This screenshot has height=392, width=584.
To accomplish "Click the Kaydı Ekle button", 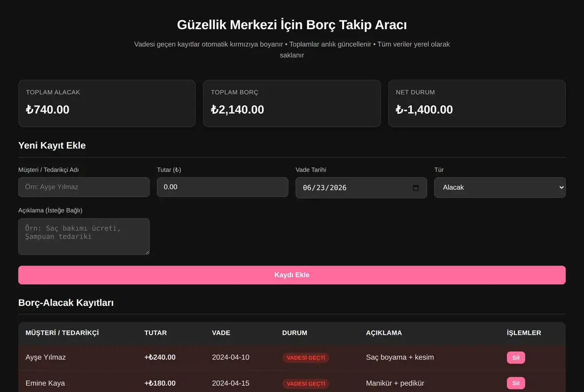I will [292, 275].
